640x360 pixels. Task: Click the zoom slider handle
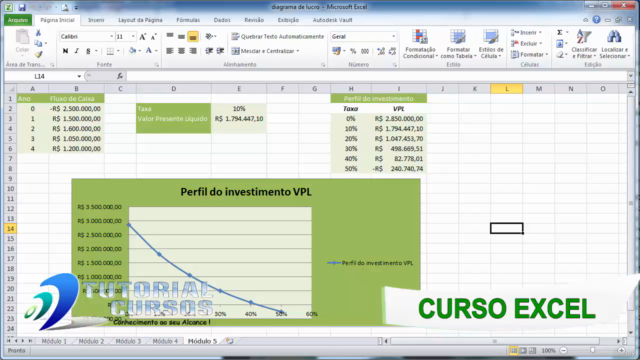593,351
